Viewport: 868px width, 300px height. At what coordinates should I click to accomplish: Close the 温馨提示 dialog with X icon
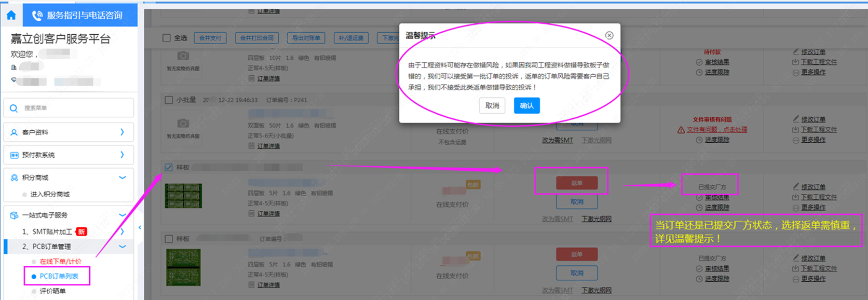(609, 35)
